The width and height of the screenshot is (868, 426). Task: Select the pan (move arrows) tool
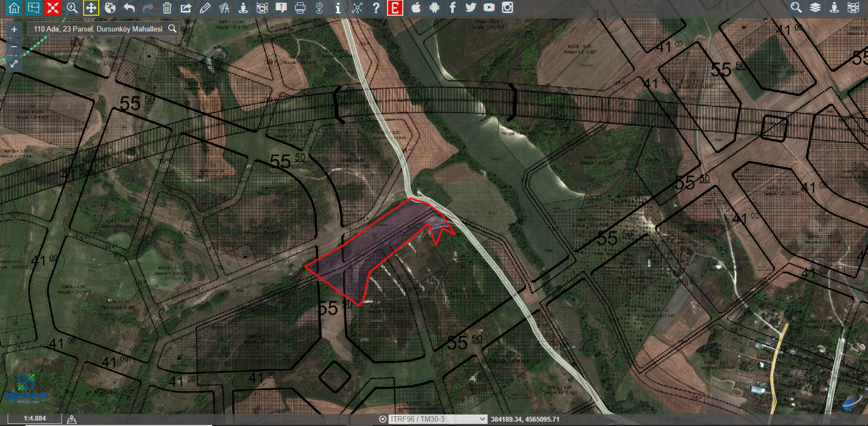pos(91,8)
